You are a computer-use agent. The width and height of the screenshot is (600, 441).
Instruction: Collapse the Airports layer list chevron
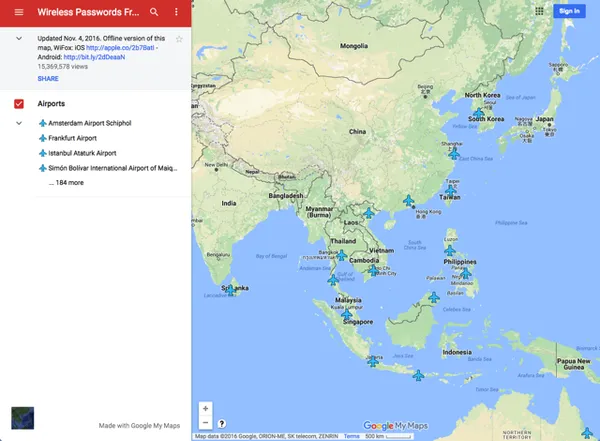tap(19, 123)
